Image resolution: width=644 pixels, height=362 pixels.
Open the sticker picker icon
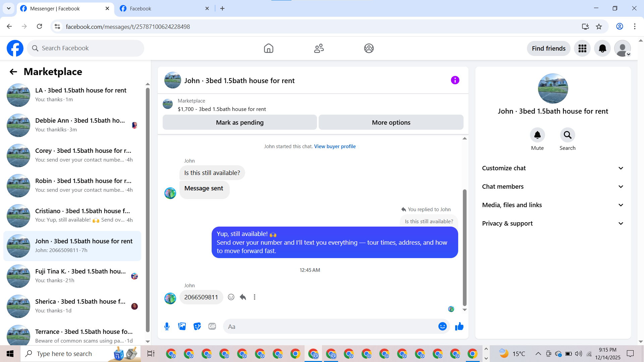click(x=197, y=326)
